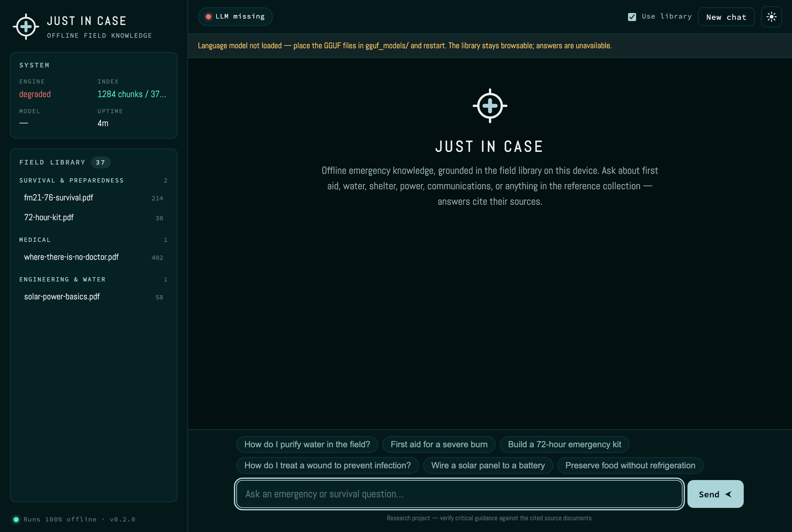Viewport: 792px width, 532px height.
Task: Start a New chat
Action: pos(726,17)
